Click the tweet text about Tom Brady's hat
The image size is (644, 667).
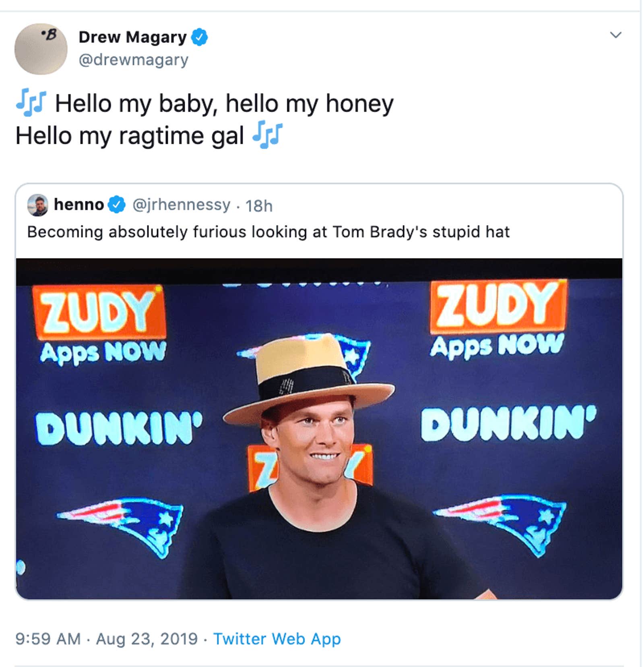point(268,231)
